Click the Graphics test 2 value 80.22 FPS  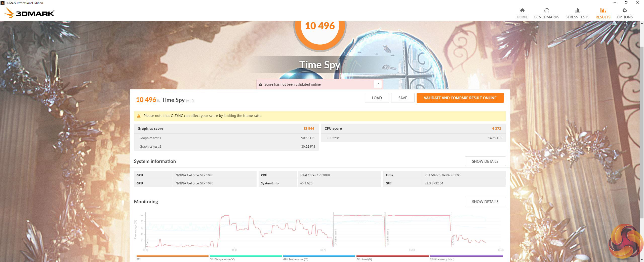click(x=308, y=147)
